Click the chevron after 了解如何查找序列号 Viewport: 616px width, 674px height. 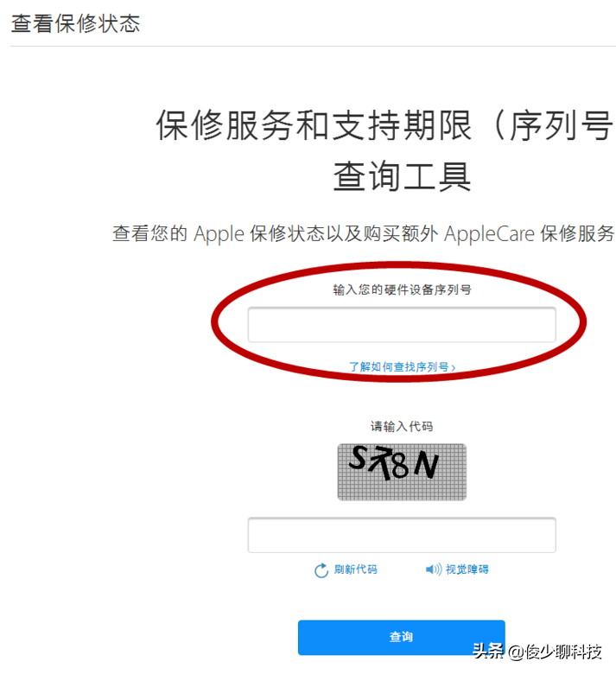click(x=453, y=367)
